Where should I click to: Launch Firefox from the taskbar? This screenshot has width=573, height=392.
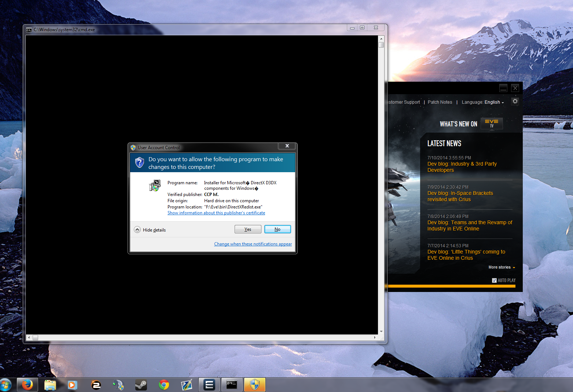[x=27, y=385]
